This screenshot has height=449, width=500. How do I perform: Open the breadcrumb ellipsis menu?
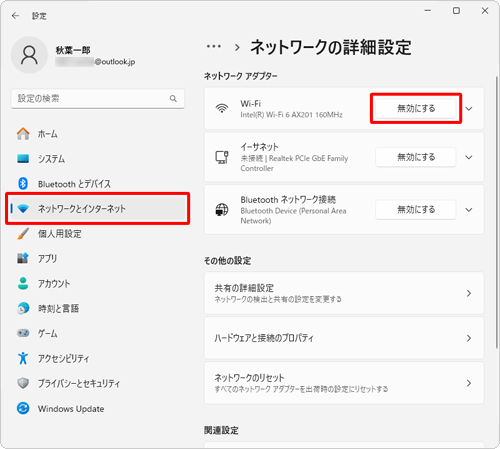[214, 46]
